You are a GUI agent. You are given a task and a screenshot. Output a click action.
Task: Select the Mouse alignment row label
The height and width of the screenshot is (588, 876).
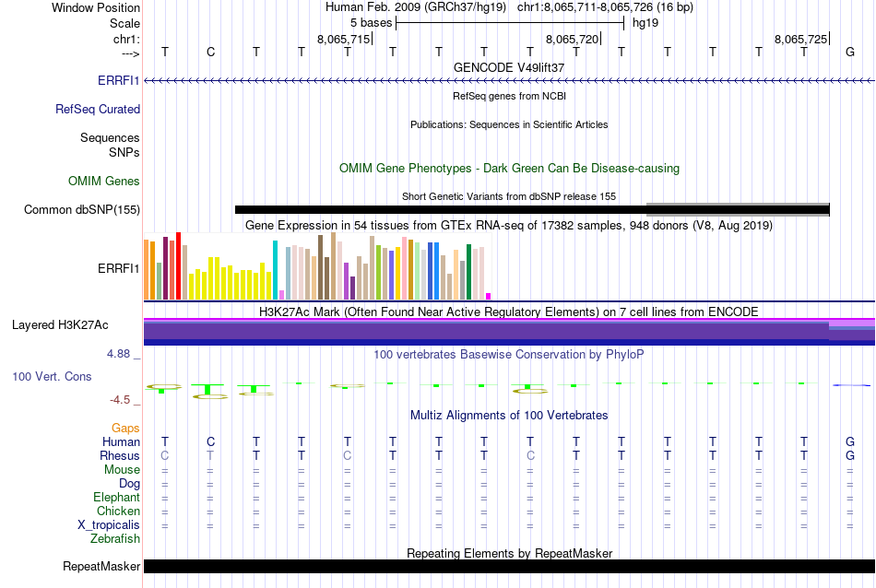[x=123, y=470]
